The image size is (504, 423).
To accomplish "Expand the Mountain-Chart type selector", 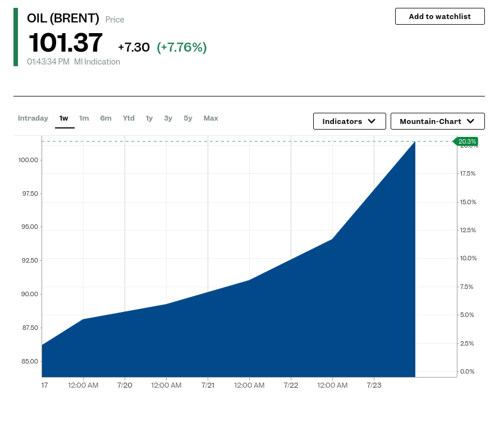I will (437, 121).
